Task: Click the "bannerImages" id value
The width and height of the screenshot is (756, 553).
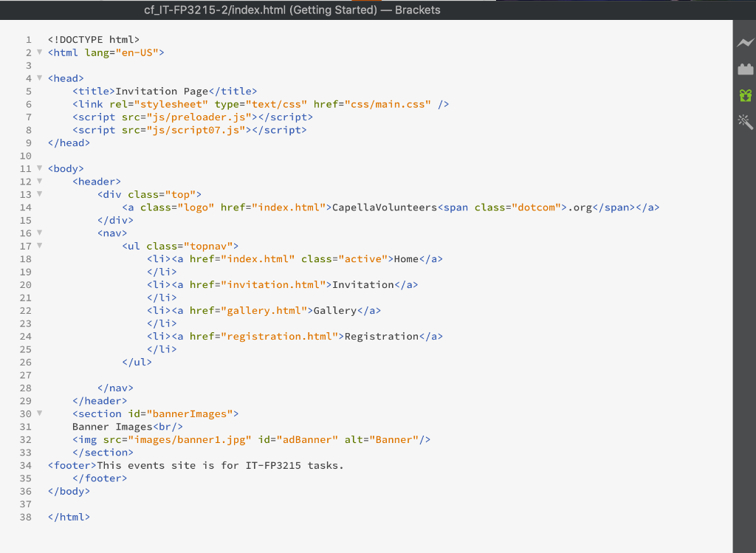Action: point(190,413)
